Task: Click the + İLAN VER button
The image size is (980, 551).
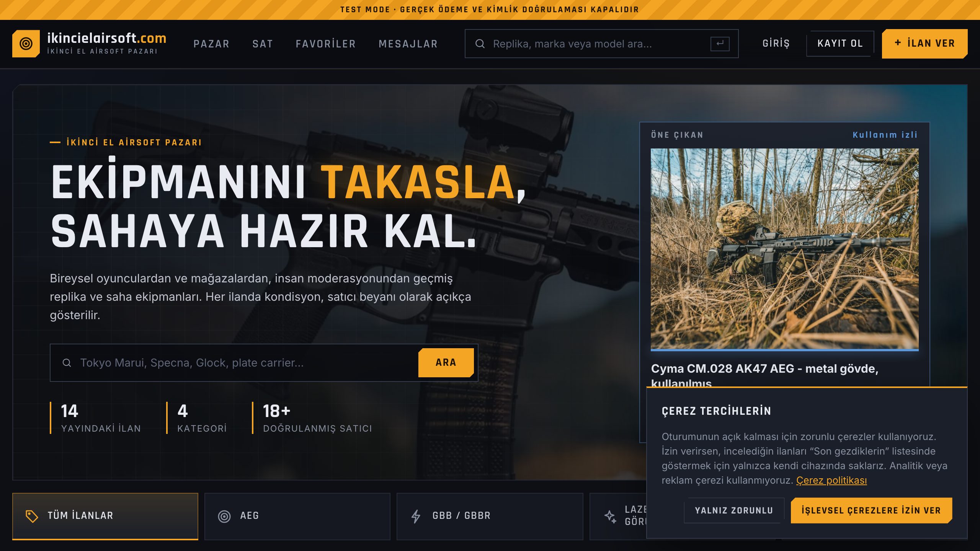Action: [x=924, y=44]
